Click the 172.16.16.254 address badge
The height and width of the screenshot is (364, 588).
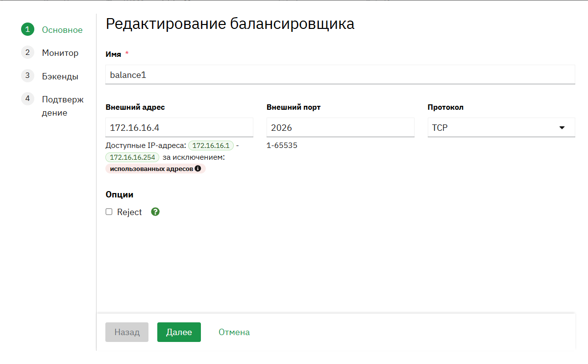pos(132,157)
